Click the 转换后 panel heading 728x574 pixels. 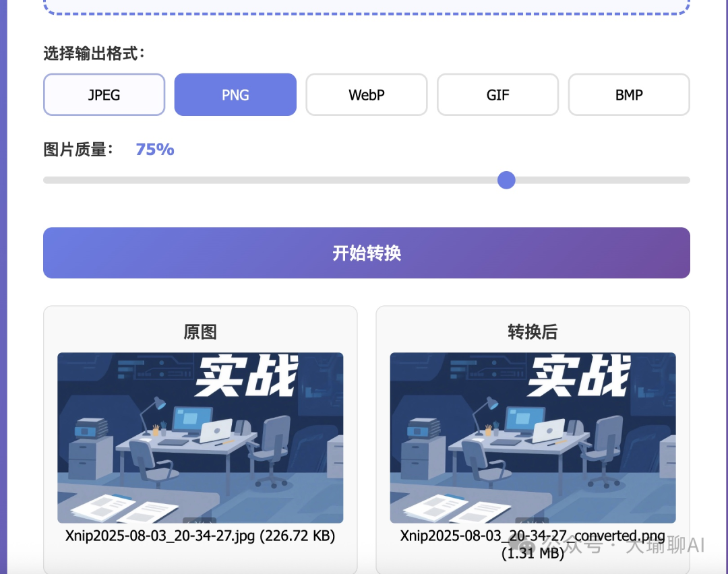533,332
